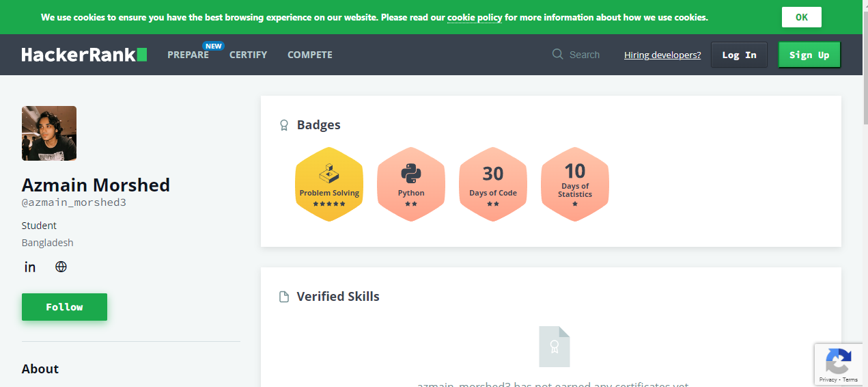Click the search magnifier icon

pyautogui.click(x=558, y=54)
